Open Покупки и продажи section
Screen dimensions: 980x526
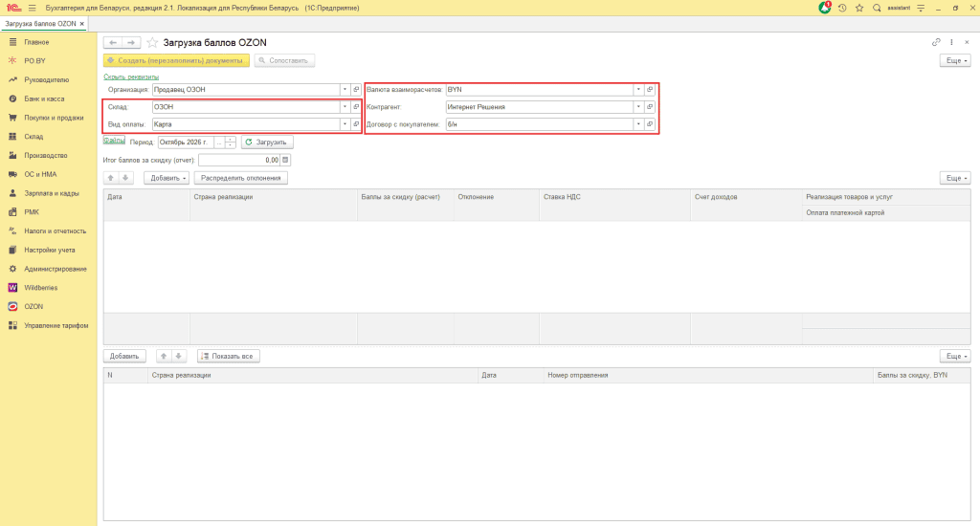coord(54,118)
